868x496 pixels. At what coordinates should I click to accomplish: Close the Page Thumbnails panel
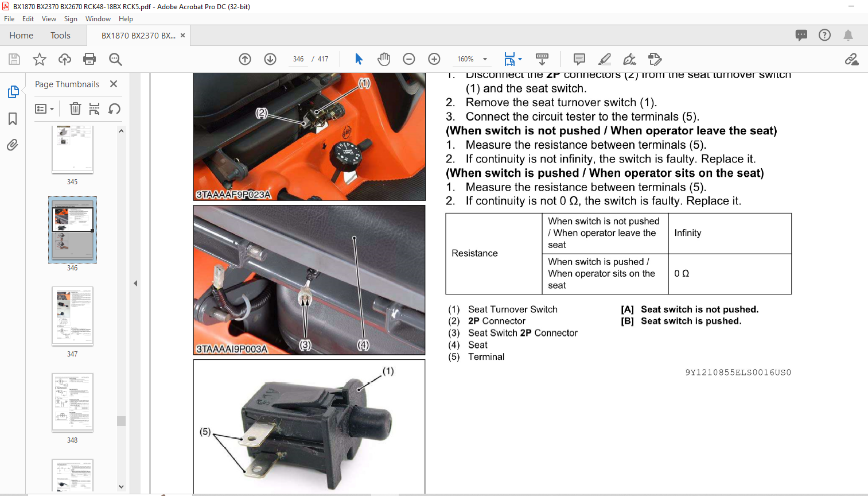(x=114, y=84)
